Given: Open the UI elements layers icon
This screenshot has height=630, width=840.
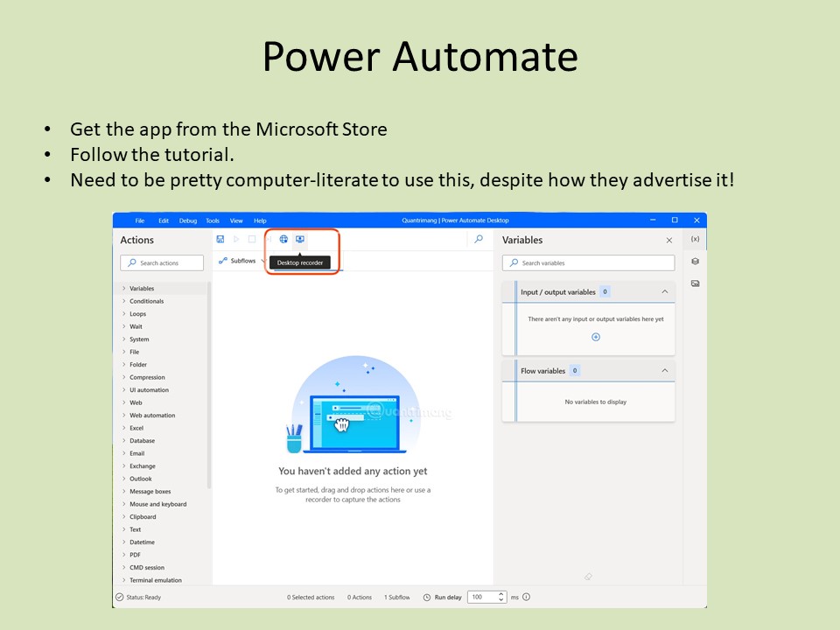Looking at the screenshot, I should coord(695,261).
